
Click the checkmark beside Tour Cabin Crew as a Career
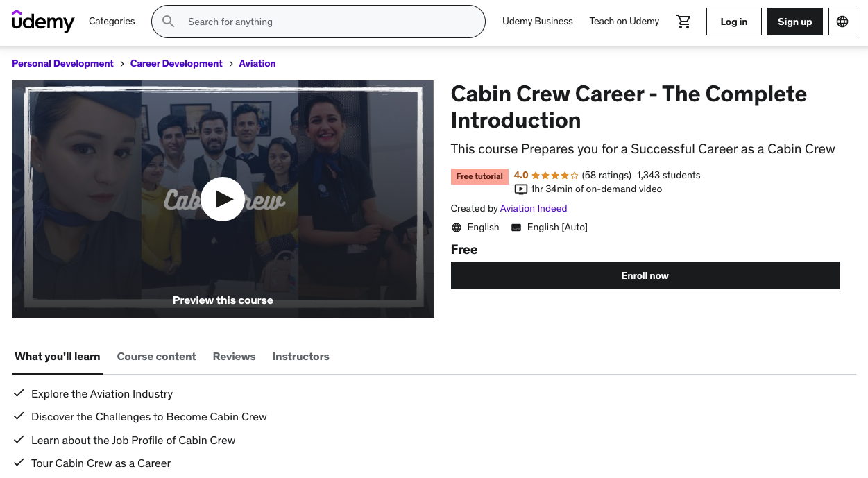coord(19,463)
